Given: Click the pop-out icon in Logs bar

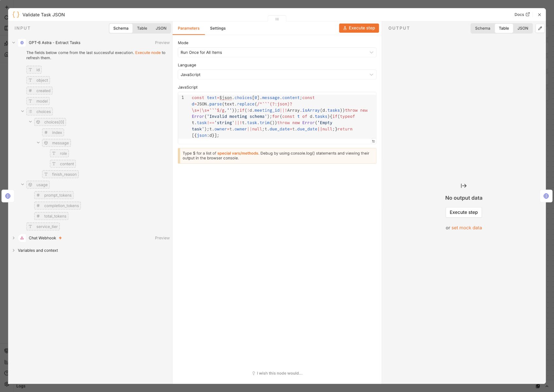Looking at the screenshot, I should pyautogui.click(x=538, y=386).
